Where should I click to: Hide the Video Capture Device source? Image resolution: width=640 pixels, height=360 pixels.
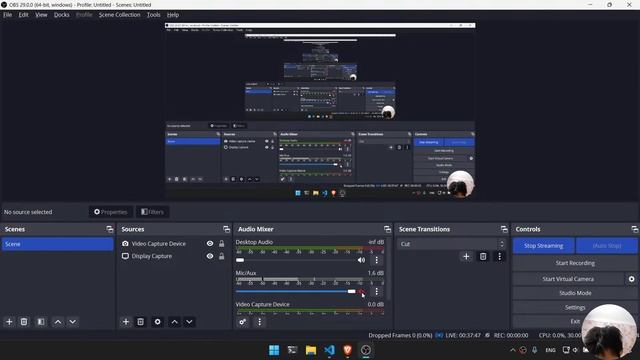(210, 244)
